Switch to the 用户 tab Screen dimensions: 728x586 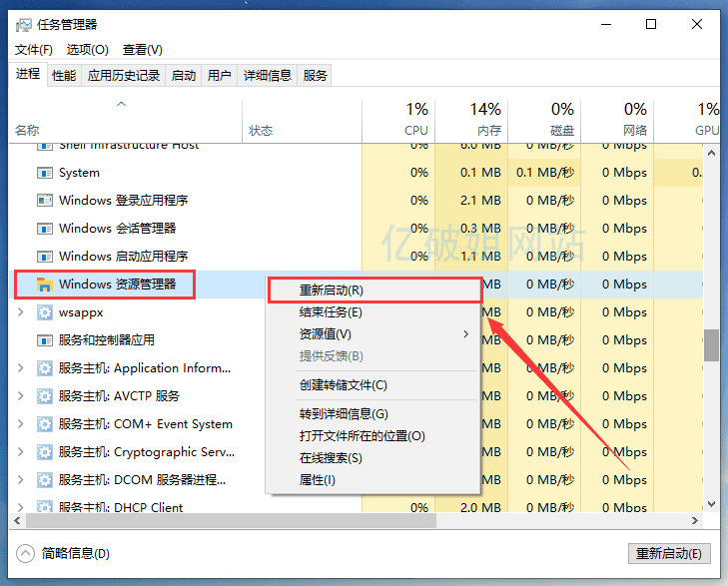[x=219, y=76]
